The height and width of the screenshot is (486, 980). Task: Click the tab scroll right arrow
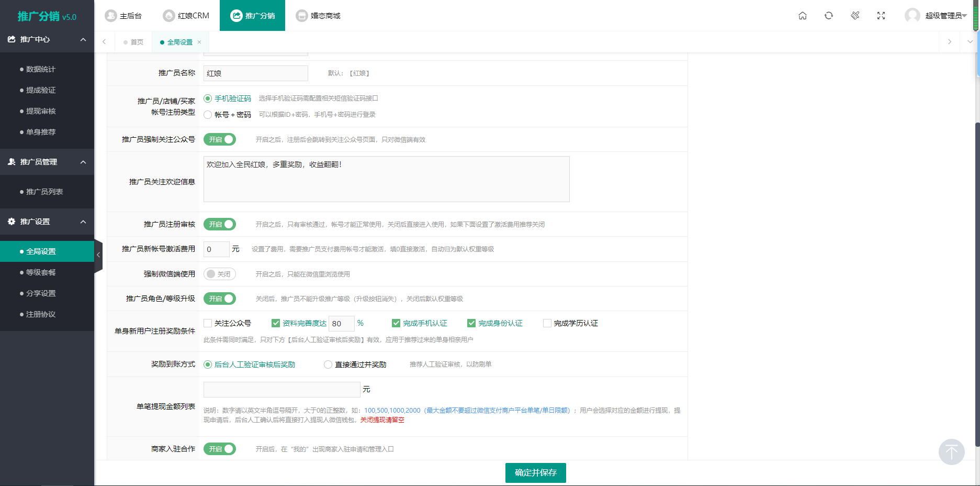pos(949,42)
